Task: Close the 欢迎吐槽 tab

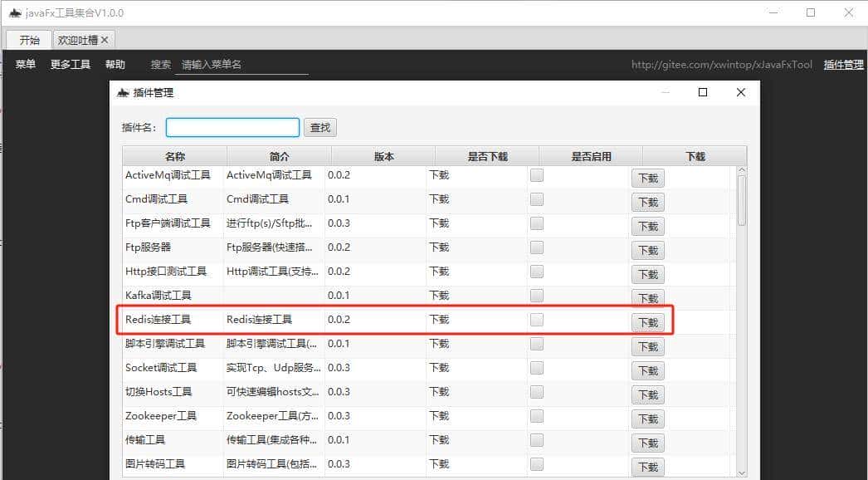Action: tap(105, 38)
